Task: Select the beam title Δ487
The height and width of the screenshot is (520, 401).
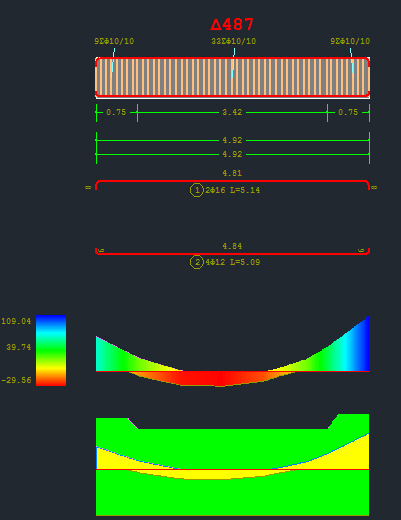Action: click(232, 24)
